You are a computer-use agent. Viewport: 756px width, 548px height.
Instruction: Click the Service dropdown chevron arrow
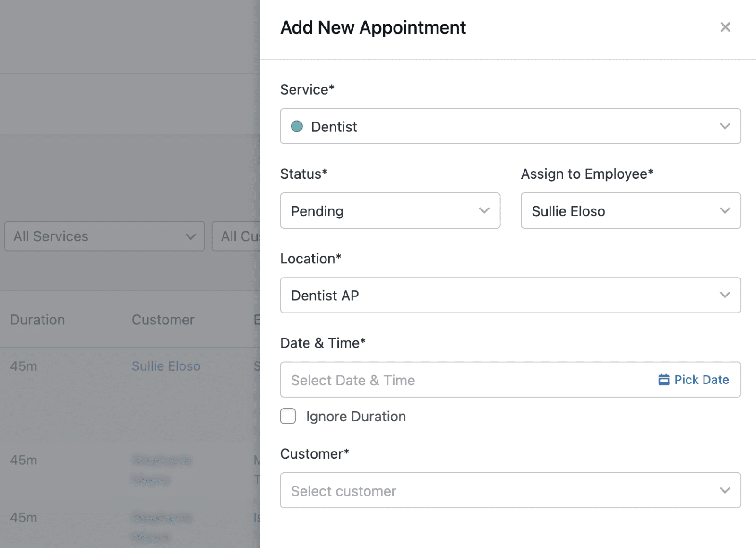click(724, 126)
